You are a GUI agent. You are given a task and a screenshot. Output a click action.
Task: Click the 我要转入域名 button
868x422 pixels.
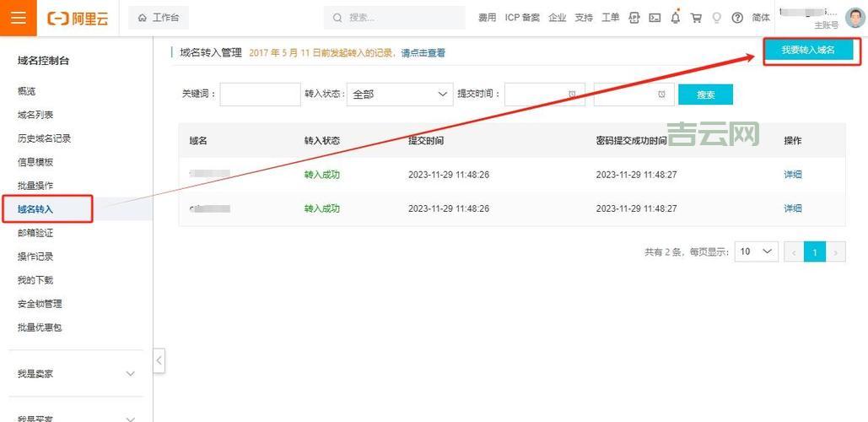[807, 50]
